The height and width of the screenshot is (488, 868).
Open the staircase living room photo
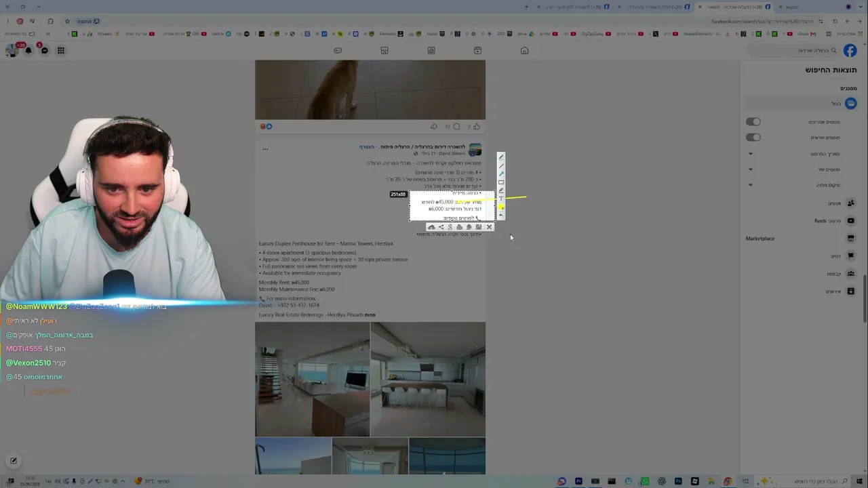point(313,379)
